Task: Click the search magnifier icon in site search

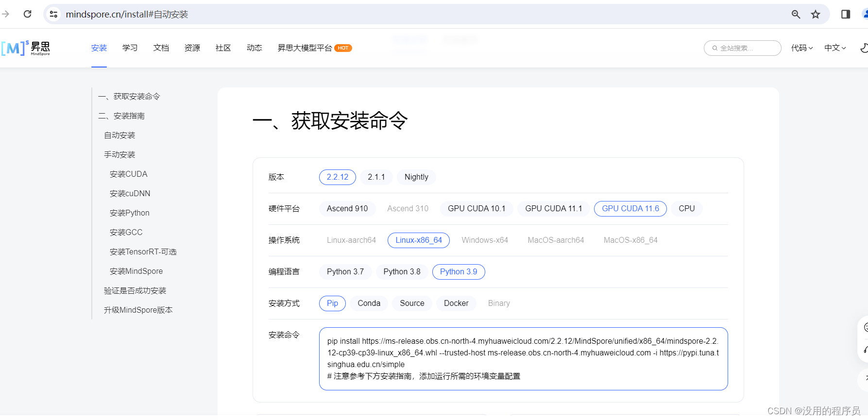Action: coord(715,48)
